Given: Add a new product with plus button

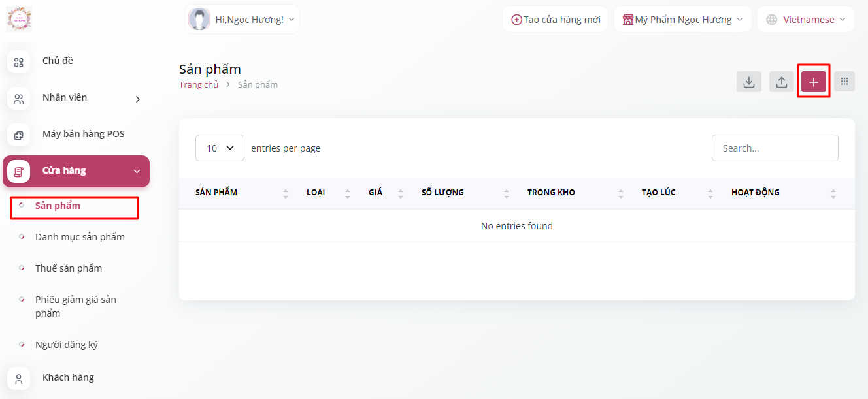Looking at the screenshot, I should pos(814,82).
